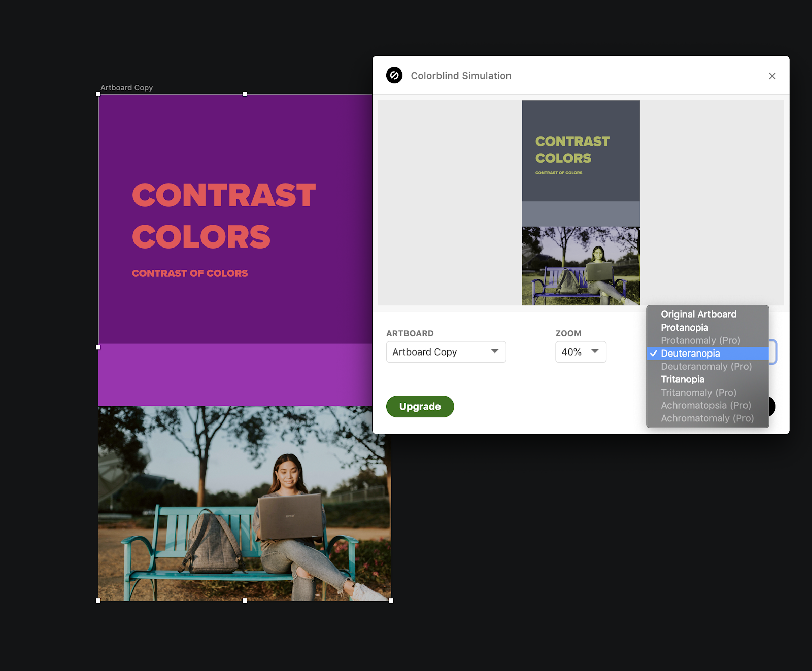The image size is (812, 671).
Task: Click the Artboard Copy label on canvas
Action: tap(126, 88)
